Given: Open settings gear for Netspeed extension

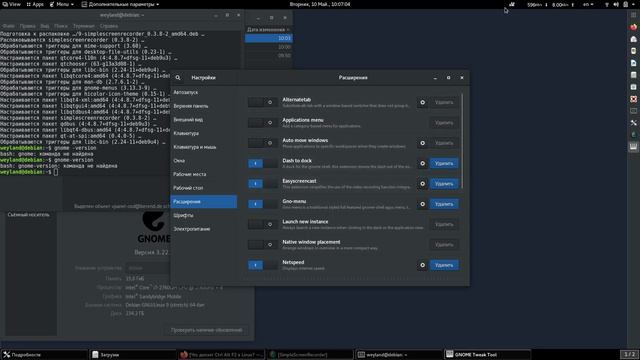Looking at the screenshot, I should (x=422, y=265).
